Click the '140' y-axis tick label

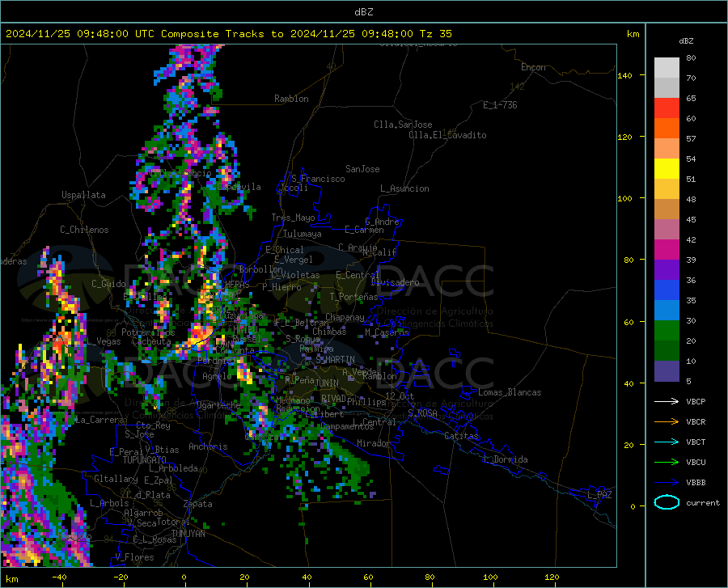tap(624, 75)
